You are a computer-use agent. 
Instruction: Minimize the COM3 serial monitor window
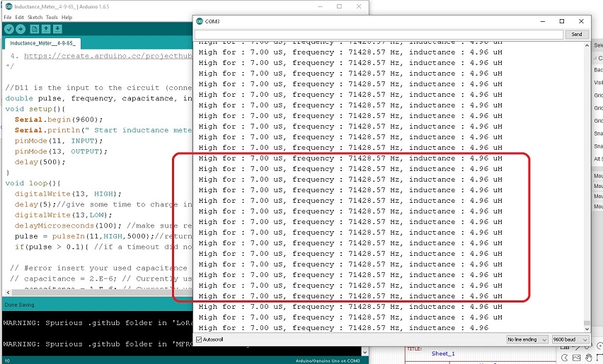[x=543, y=21]
